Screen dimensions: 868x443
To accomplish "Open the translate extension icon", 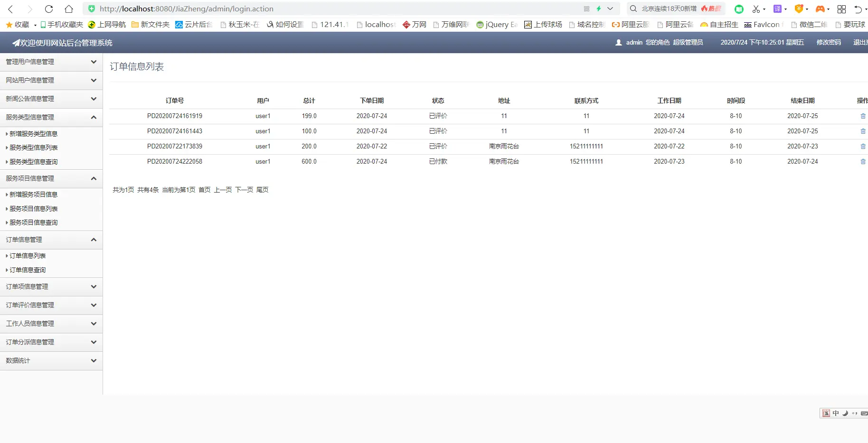I will coord(777,9).
